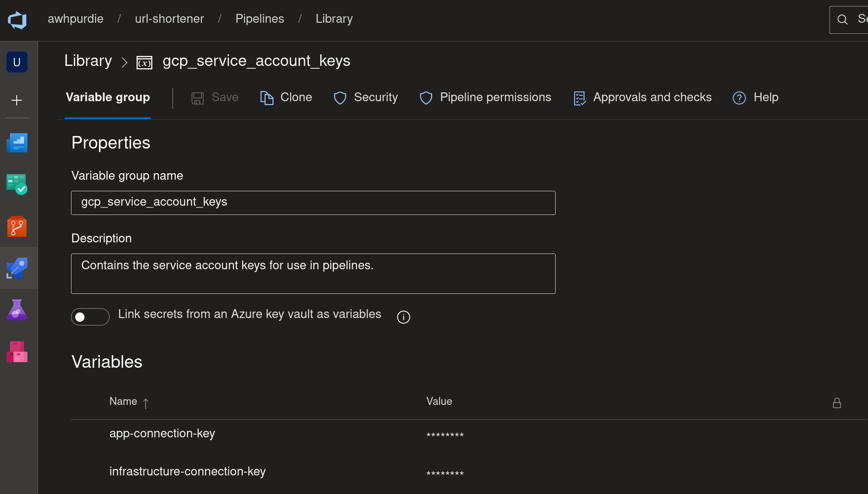868x494 pixels.
Task: Click the Variable group name input field
Action: click(x=313, y=203)
